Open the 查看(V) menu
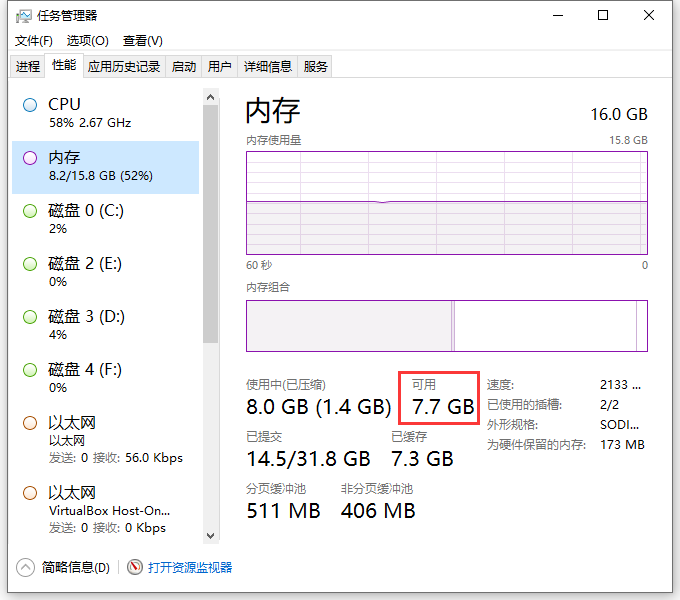 (x=142, y=41)
